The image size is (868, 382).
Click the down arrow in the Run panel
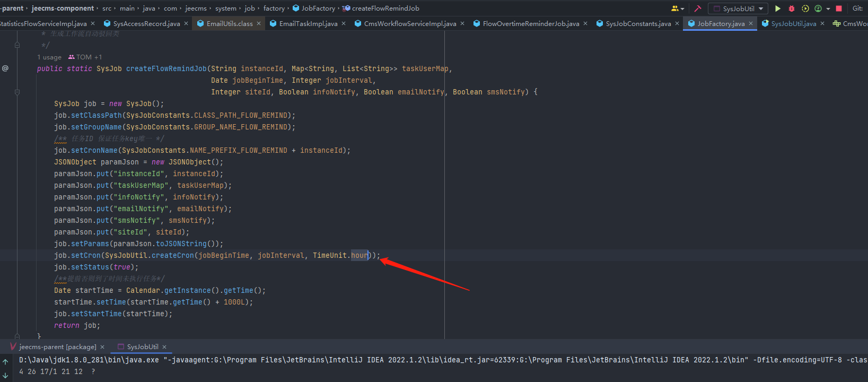tap(5, 375)
